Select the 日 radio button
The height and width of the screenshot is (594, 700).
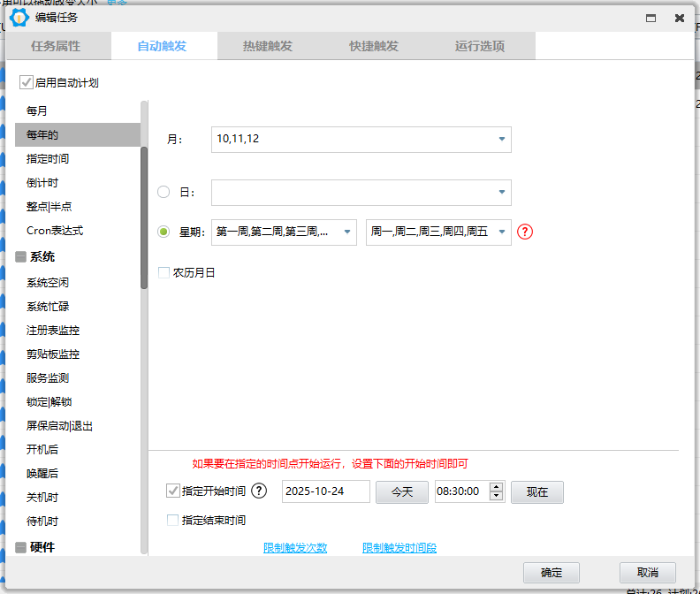click(164, 192)
